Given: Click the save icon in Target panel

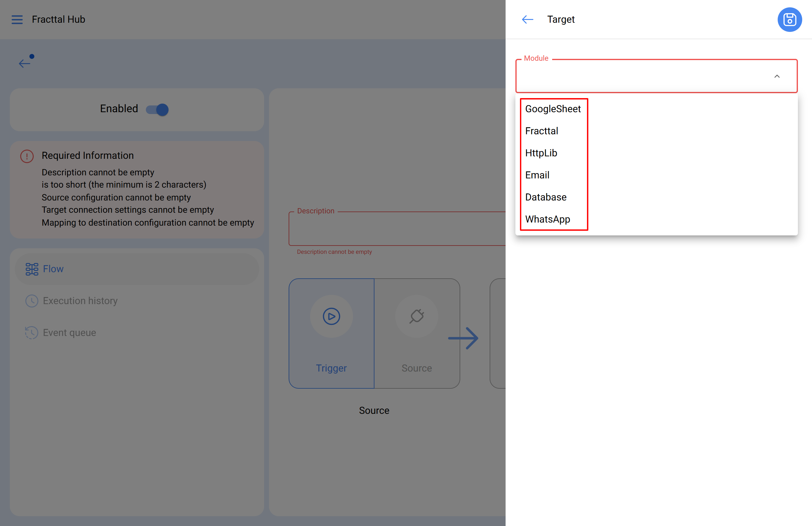Looking at the screenshot, I should point(789,19).
